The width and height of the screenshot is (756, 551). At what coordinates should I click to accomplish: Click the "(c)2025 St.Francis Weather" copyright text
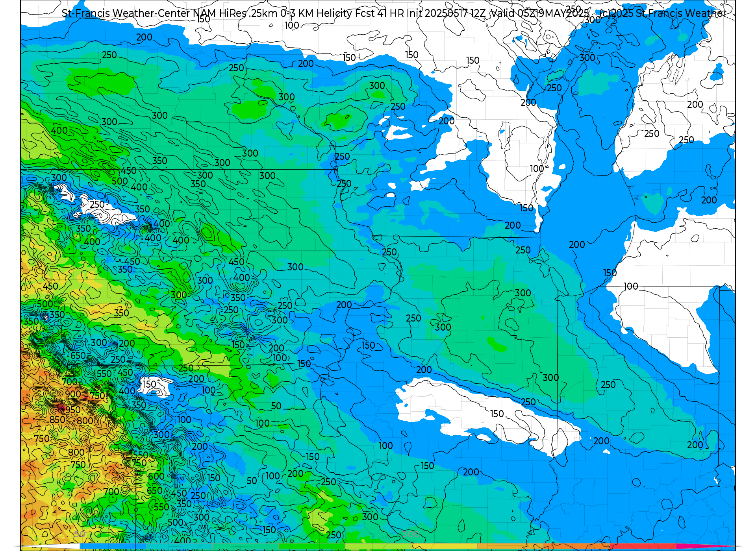coord(663,13)
